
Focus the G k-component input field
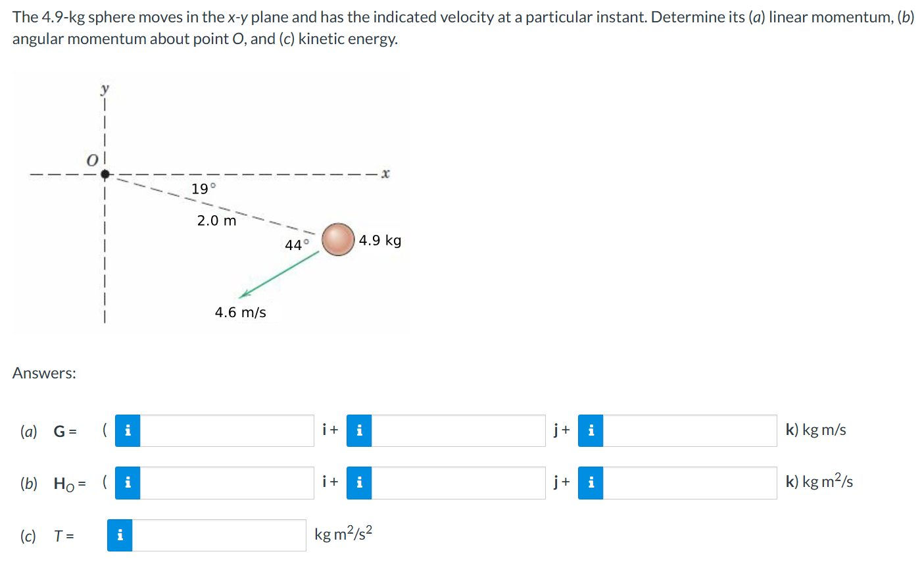(690, 430)
